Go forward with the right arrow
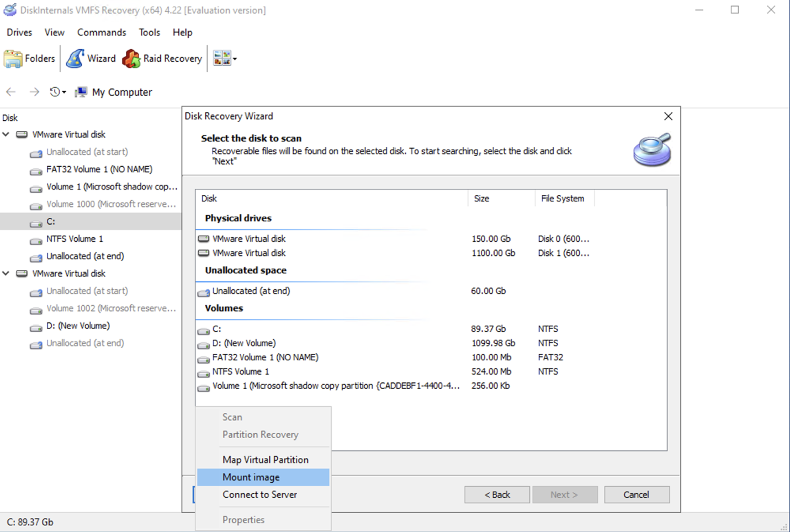790x532 pixels. 34,92
